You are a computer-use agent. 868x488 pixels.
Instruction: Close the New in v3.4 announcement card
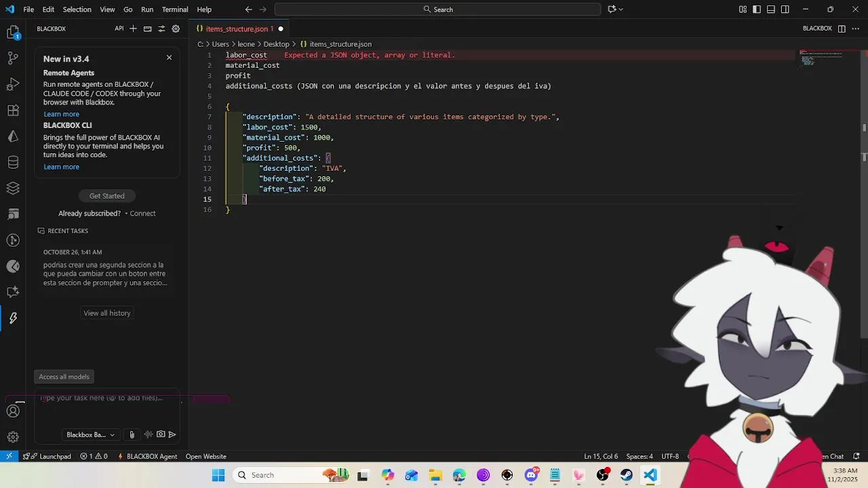[169, 57]
